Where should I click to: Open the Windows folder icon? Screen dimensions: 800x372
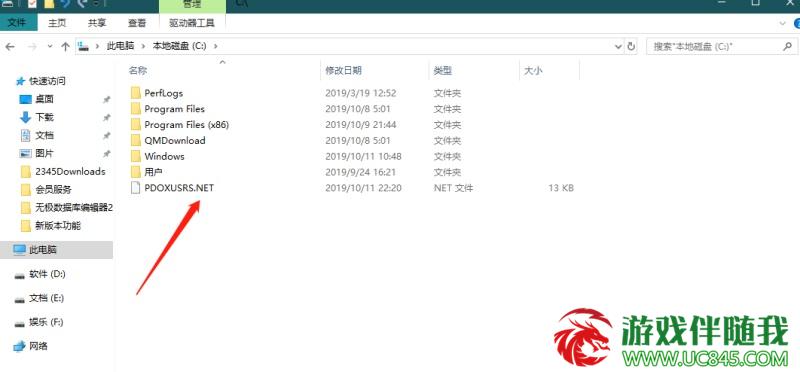coord(135,156)
